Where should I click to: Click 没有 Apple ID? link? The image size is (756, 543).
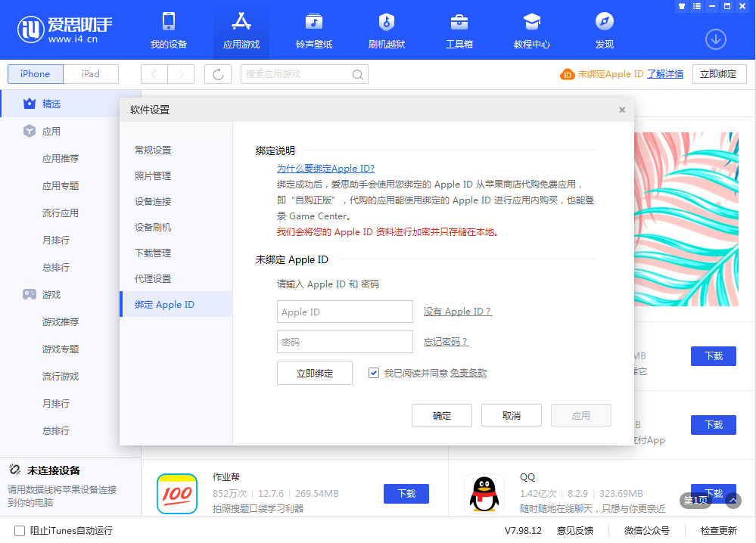(x=458, y=312)
